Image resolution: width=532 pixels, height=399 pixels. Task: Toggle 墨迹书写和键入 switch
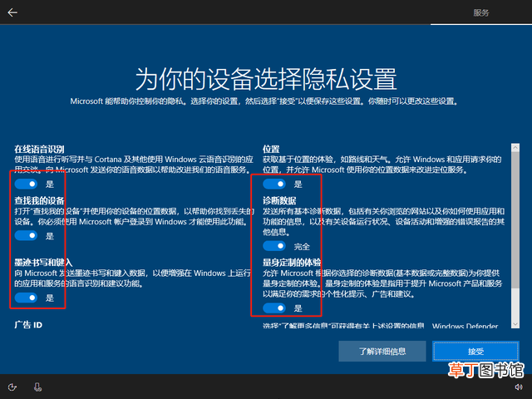point(26,298)
